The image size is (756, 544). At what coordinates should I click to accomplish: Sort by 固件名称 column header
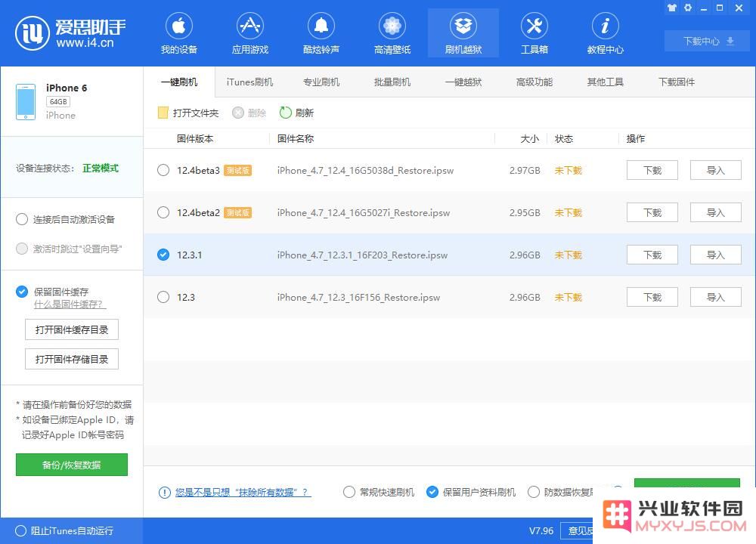296,139
